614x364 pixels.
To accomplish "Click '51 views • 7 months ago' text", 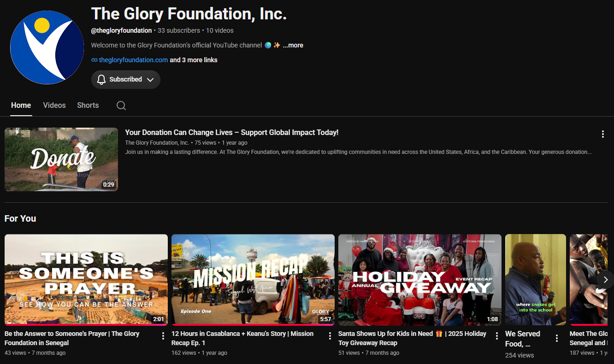I will [x=369, y=353].
